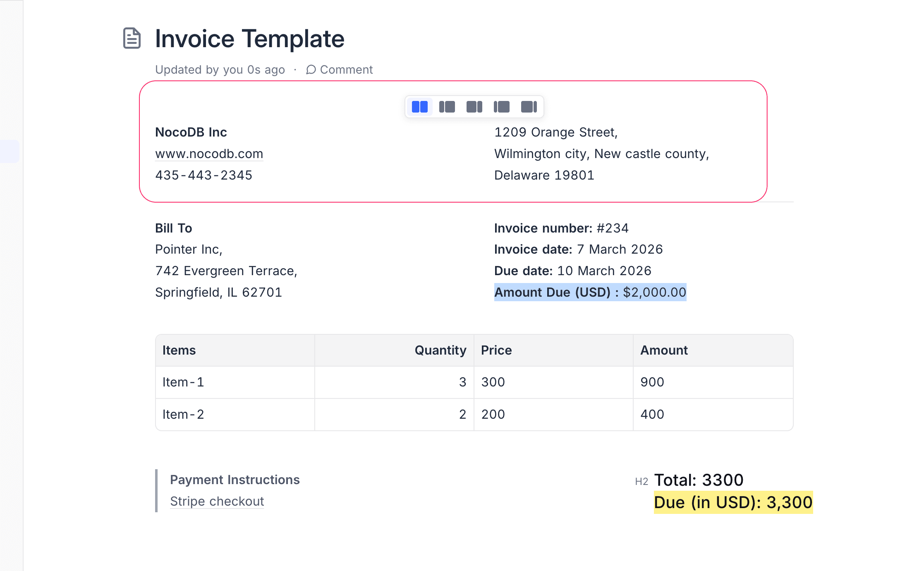The image size is (924, 571).
Task: Click the selected Amount Due (USD) line
Action: pyautogui.click(x=590, y=292)
